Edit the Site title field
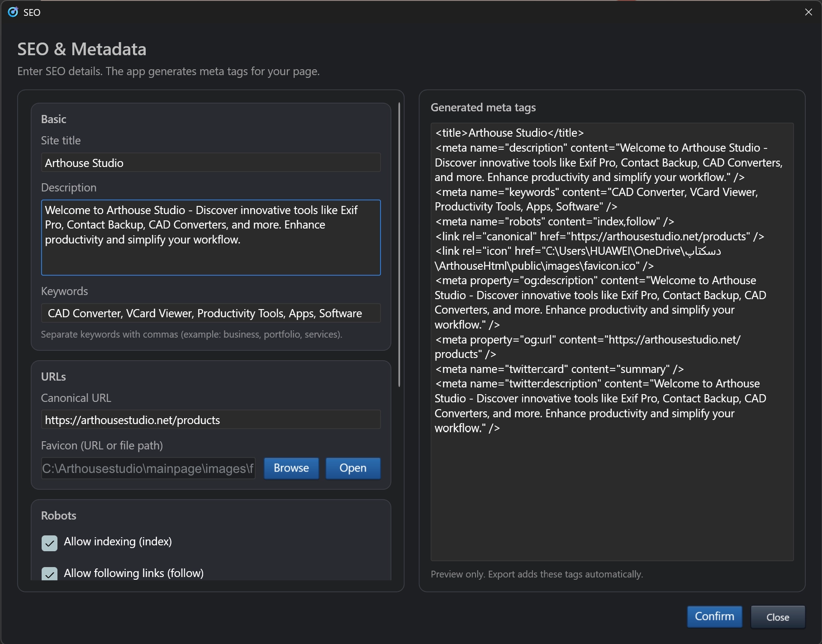This screenshot has width=822, height=644. [x=211, y=162]
